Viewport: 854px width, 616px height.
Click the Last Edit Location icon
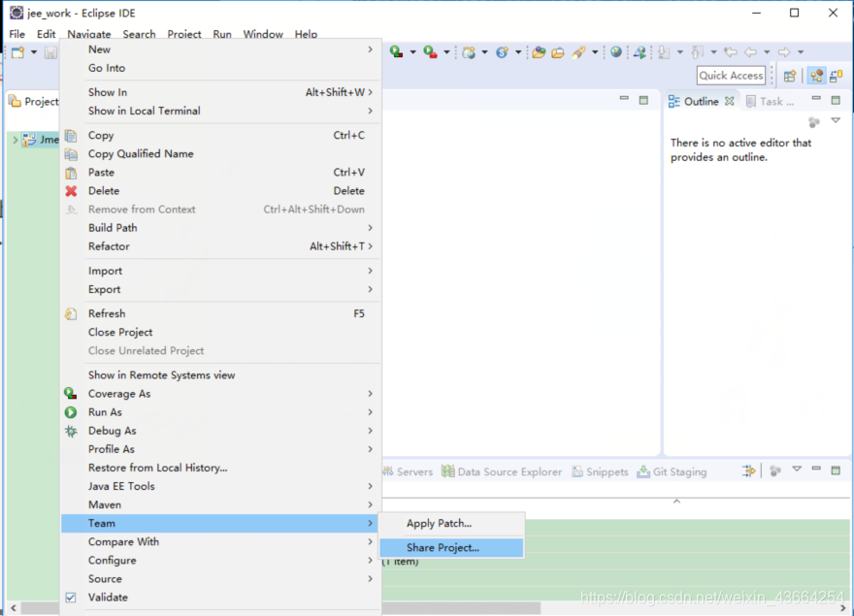click(731, 52)
